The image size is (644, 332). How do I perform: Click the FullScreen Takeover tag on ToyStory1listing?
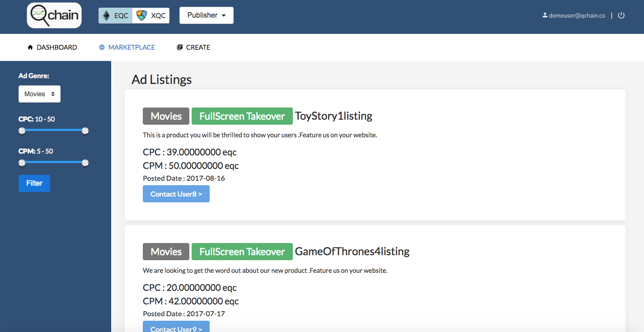tap(242, 116)
